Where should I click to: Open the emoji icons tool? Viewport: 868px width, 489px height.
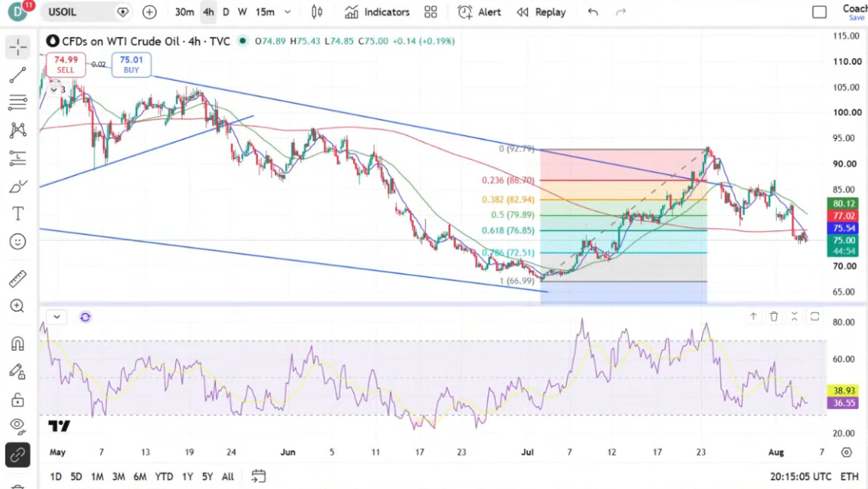tap(17, 241)
